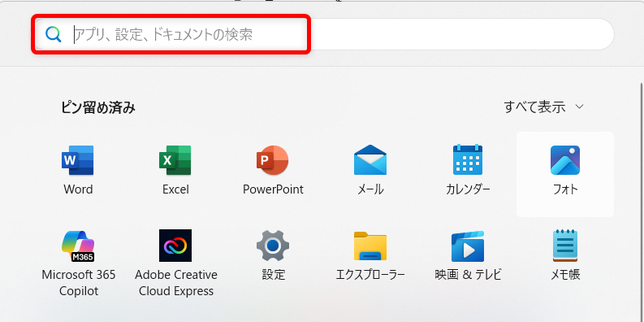Open 設定 (Settings)

point(273,255)
